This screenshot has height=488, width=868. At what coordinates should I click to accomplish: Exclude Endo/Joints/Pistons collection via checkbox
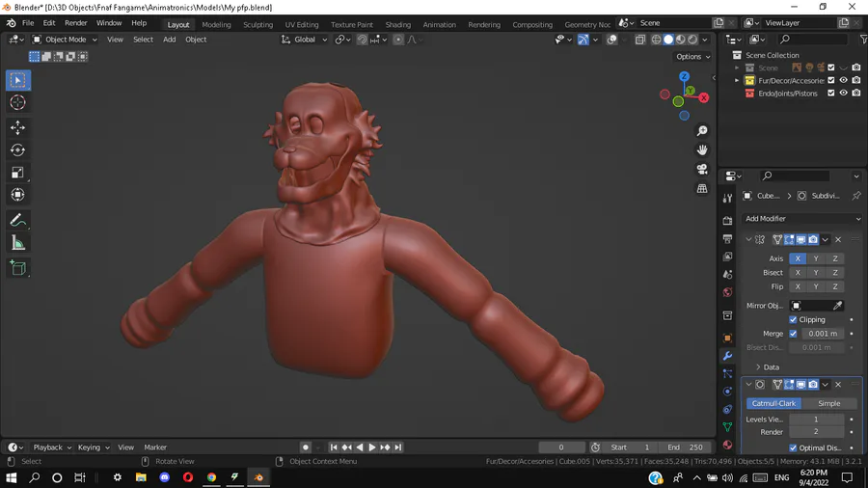[x=831, y=93]
